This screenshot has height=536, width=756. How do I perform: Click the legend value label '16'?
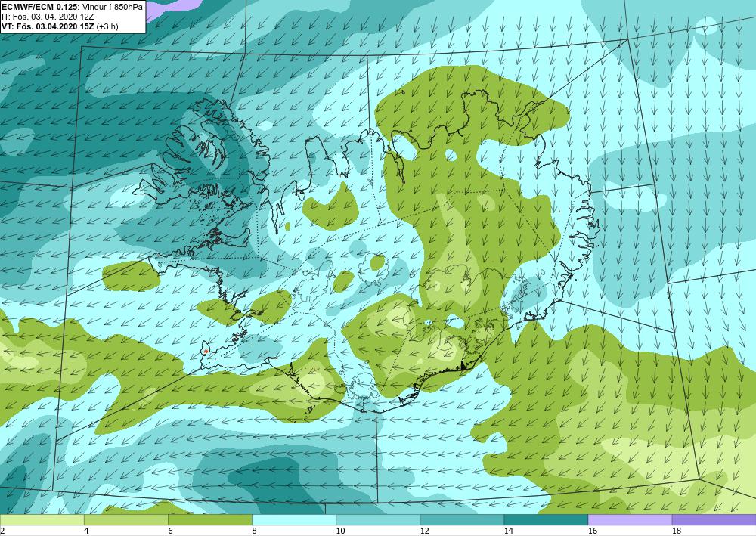tap(593, 531)
